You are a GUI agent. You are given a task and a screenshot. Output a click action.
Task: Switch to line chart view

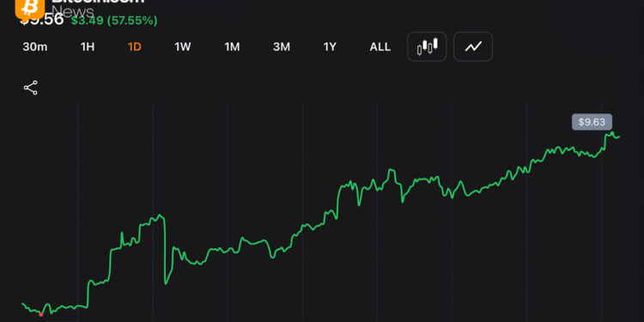point(473,46)
